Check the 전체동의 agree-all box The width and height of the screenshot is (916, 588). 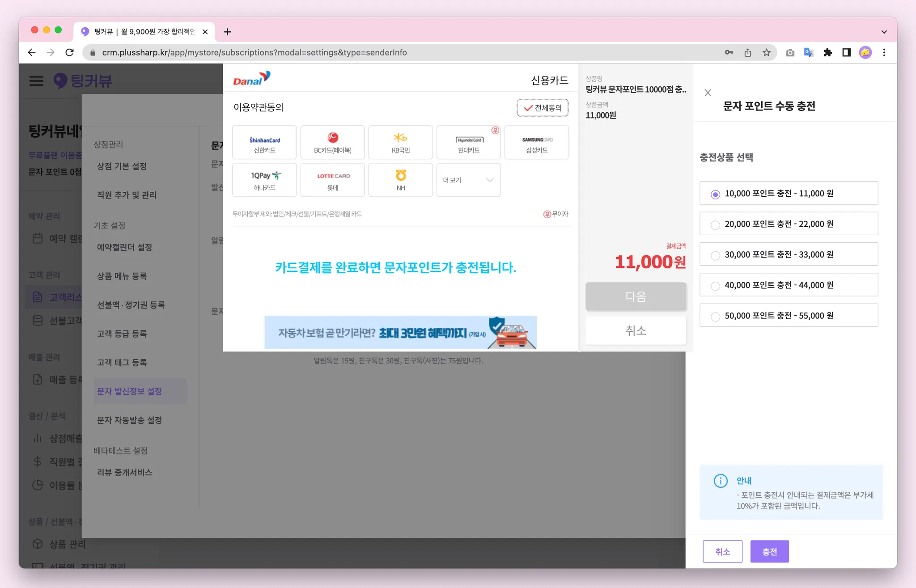click(543, 108)
